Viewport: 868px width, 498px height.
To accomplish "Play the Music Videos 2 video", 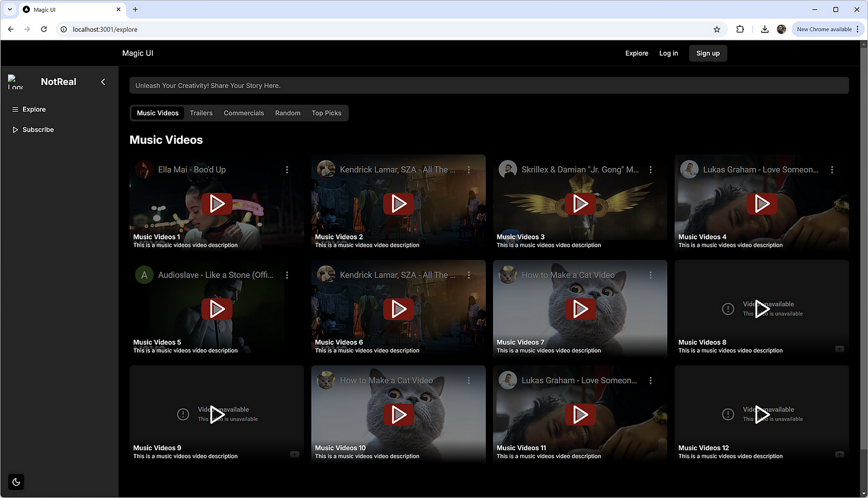I will pos(399,203).
